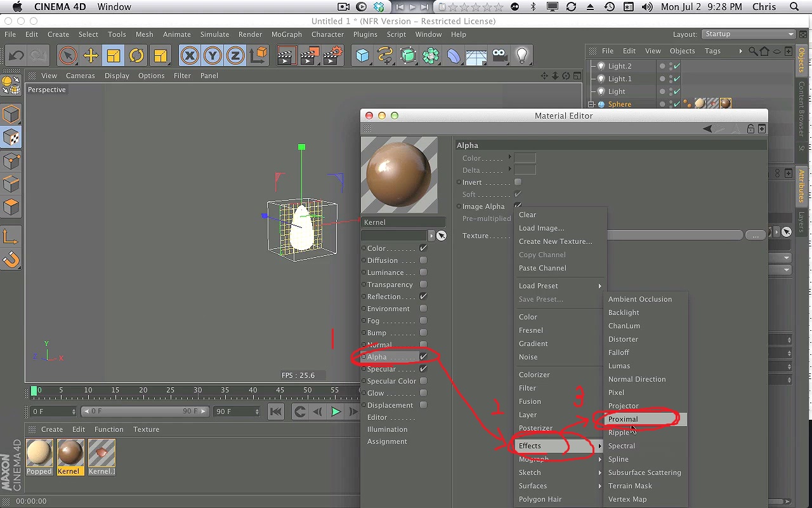Toggle the Specular channel checkbox
This screenshot has width=812, height=508.
tap(423, 369)
